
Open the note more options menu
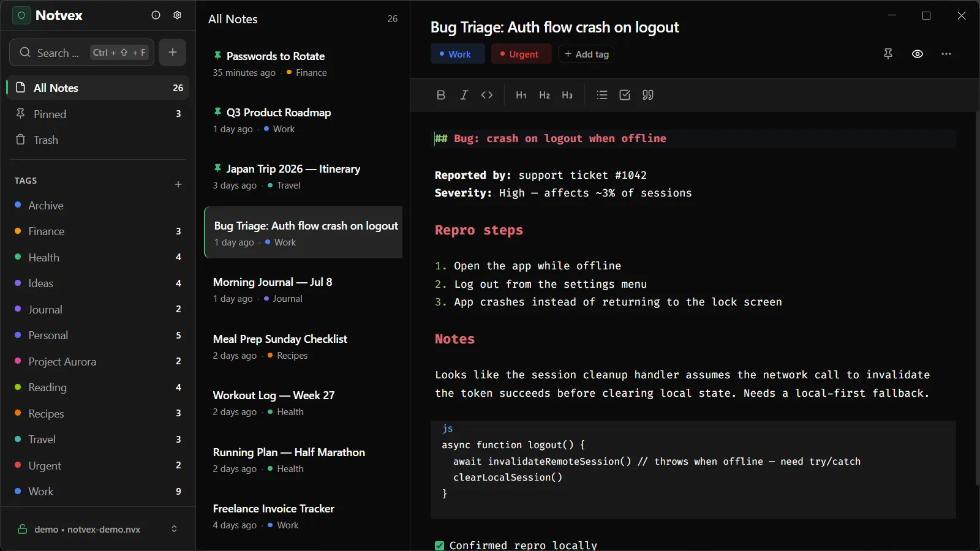946,54
